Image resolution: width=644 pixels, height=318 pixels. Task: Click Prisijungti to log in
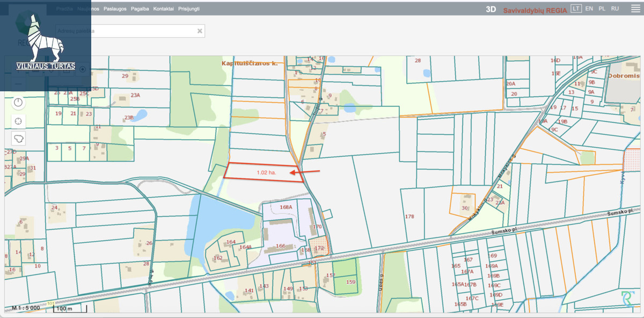coord(189,9)
